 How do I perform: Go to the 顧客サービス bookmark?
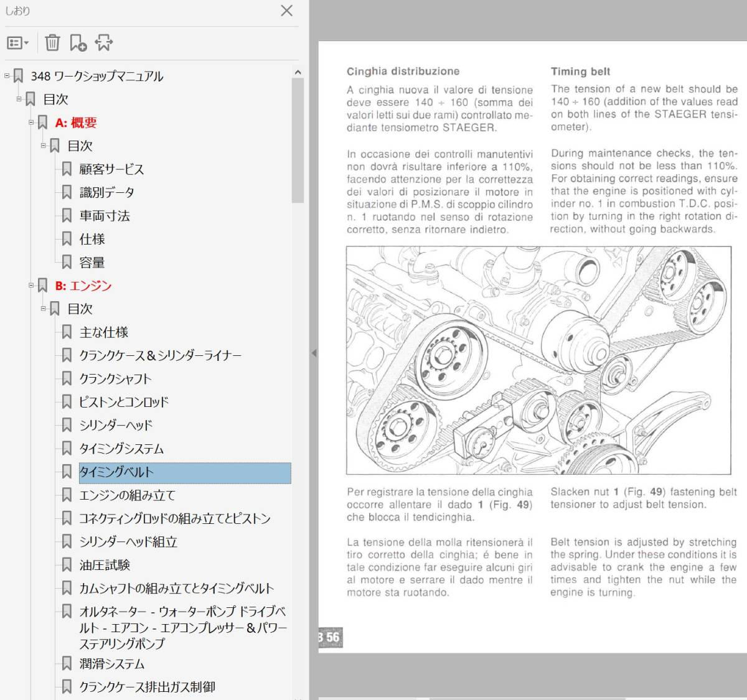coord(111,169)
